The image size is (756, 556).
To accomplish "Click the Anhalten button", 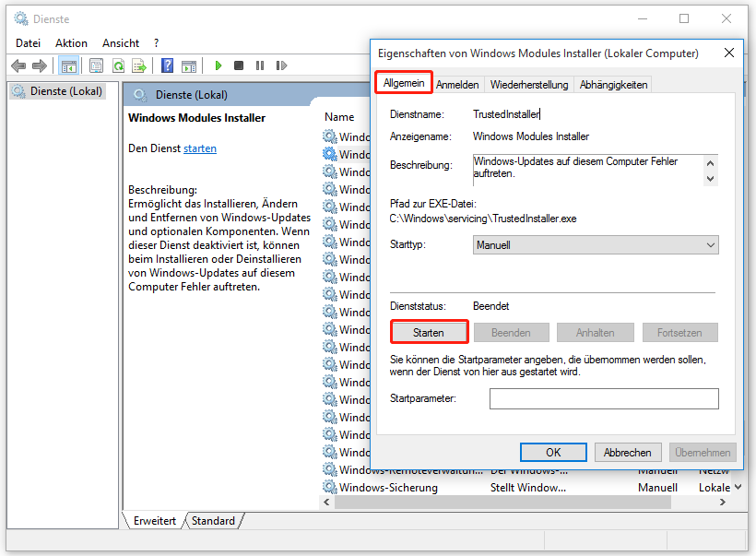I will 595,332.
